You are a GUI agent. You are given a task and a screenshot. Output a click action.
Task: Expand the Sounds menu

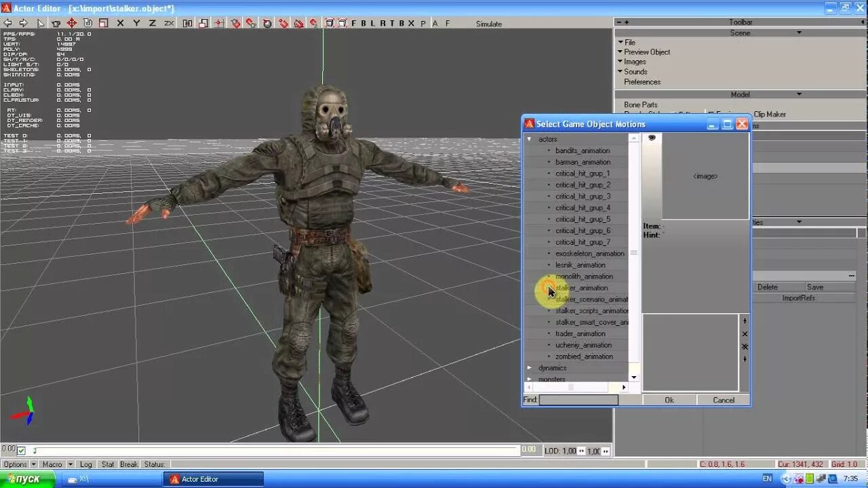click(x=635, y=71)
